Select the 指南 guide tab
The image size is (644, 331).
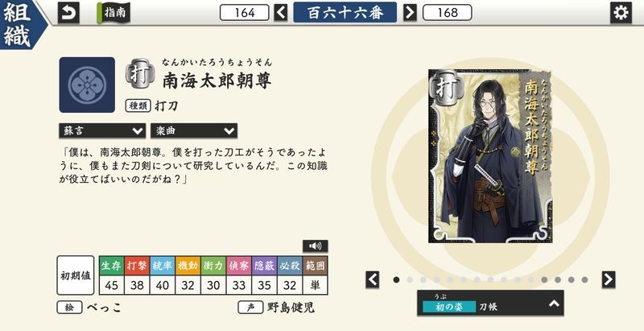point(114,13)
